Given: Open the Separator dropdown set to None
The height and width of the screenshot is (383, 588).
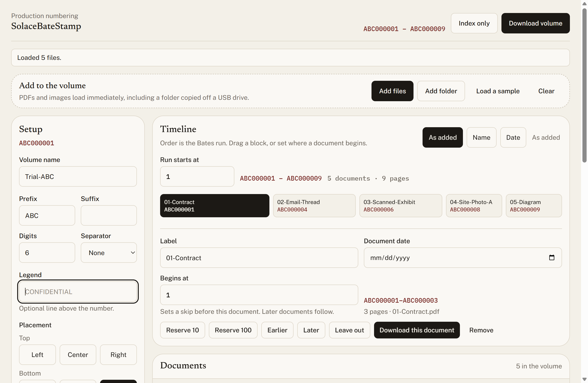Looking at the screenshot, I should 109,253.
